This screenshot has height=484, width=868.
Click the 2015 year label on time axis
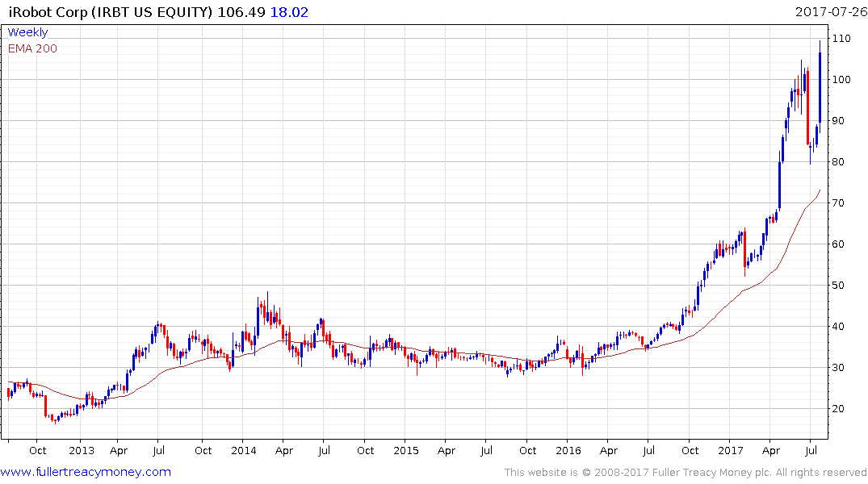tap(406, 450)
